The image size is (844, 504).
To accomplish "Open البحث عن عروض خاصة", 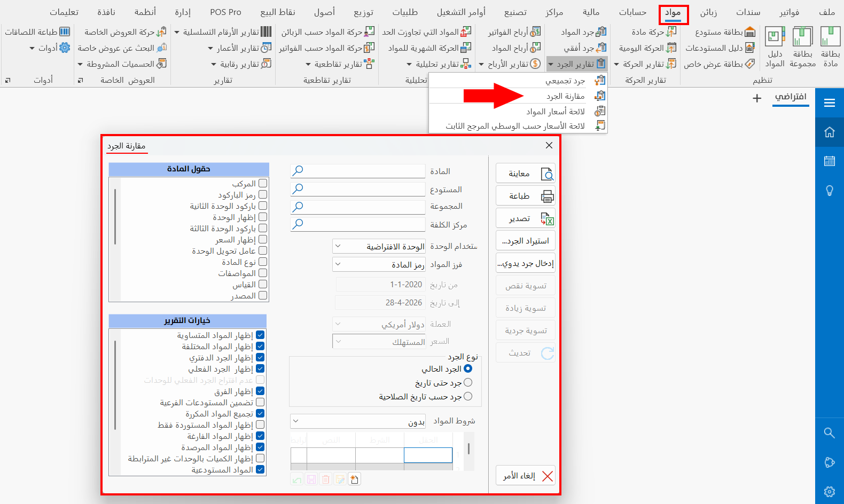I will [x=122, y=48].
